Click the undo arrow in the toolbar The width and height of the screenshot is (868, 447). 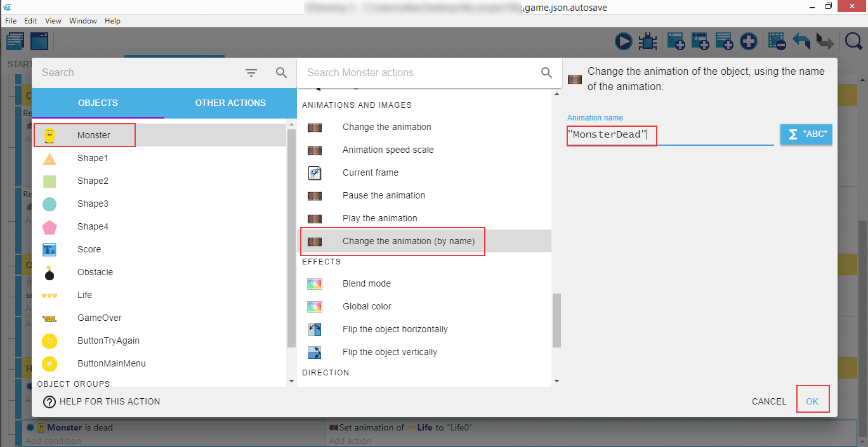801,42
